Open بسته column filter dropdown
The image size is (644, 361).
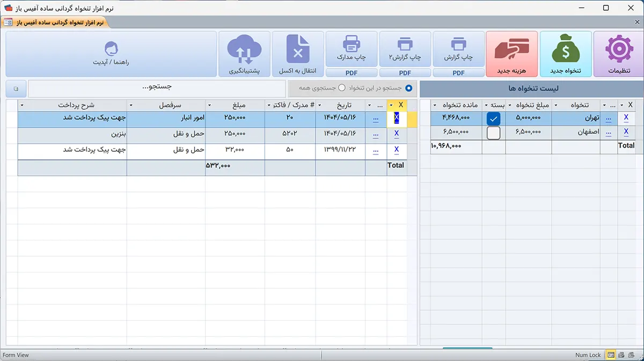[486, 105]
